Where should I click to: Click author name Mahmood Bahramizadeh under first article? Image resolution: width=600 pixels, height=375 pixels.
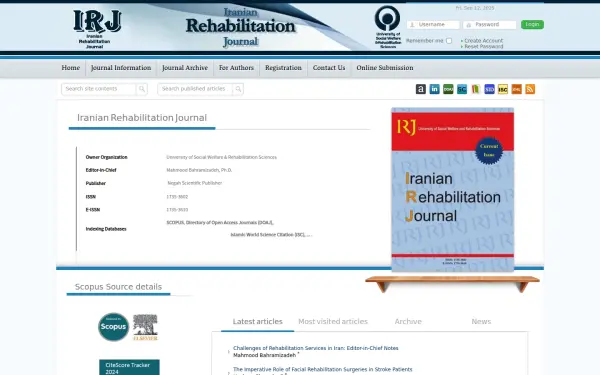tap(264, 355)
